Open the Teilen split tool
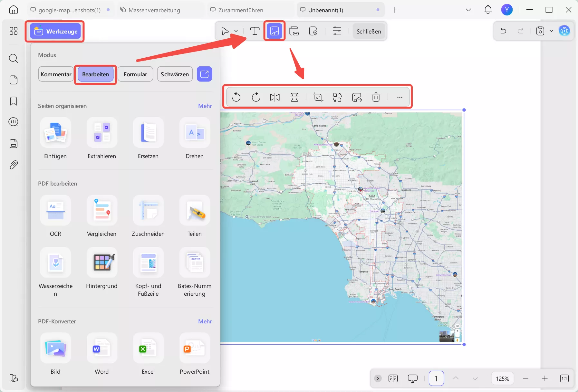Screen dimensions: 578x392 [x=195, y=216]
